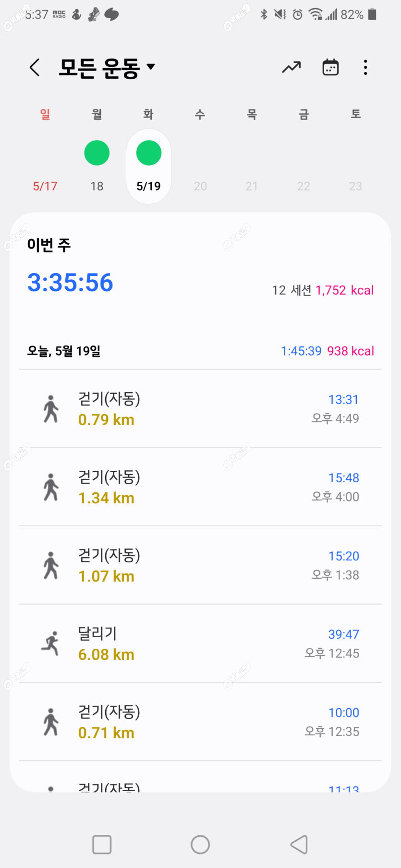The width and height of the screenshot is (401, 868).
Task: Open the 걷기(자동) 1.34 km session
Action: 200,487
